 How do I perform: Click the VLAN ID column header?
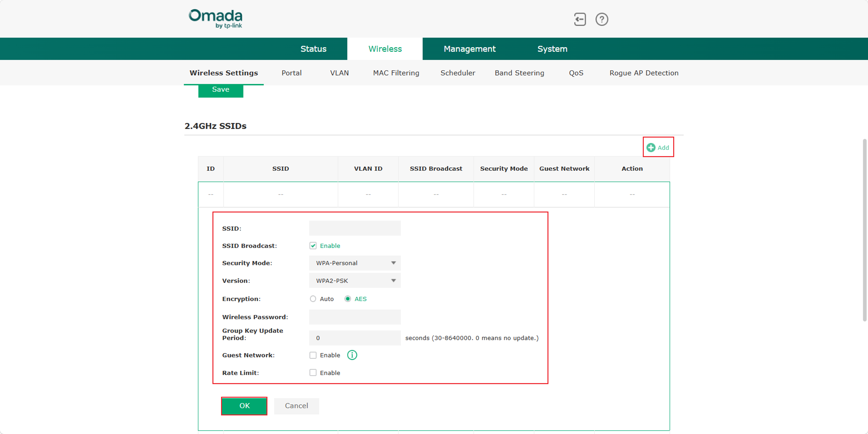(368, 168)
